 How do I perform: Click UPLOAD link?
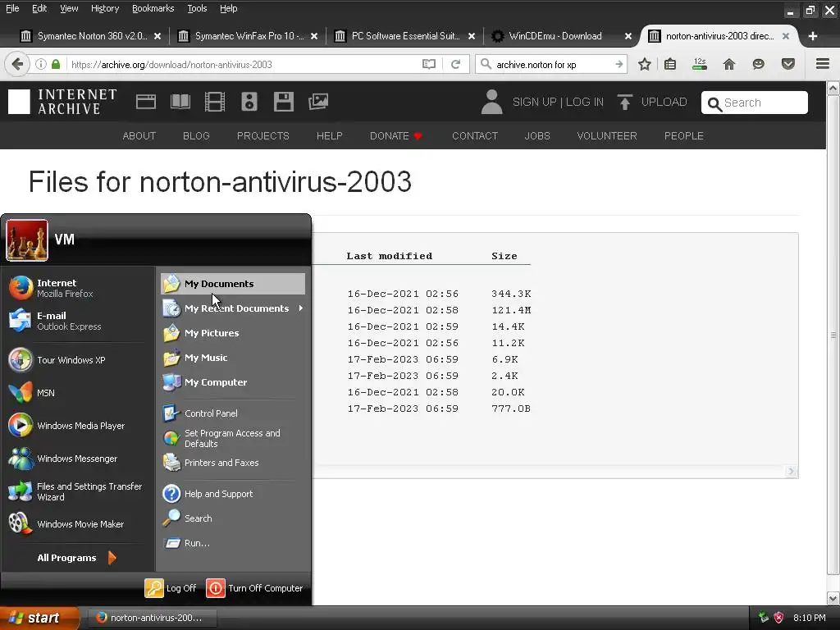click(652, 102)
